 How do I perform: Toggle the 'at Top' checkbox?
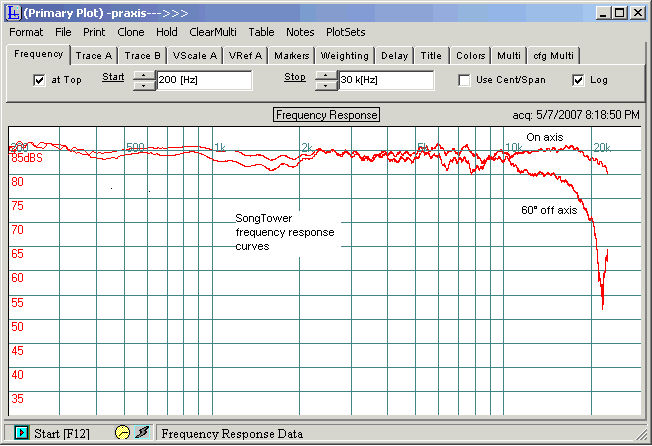click(39, 80)
